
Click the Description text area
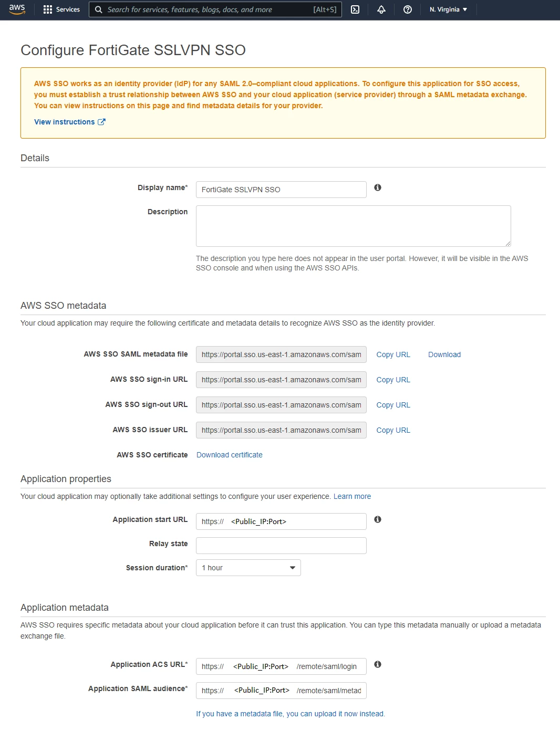[354, 226]
